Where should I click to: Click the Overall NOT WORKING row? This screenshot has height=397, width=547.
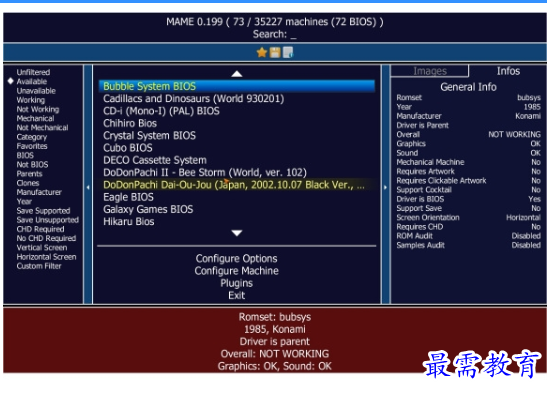[x=469, y=134]
